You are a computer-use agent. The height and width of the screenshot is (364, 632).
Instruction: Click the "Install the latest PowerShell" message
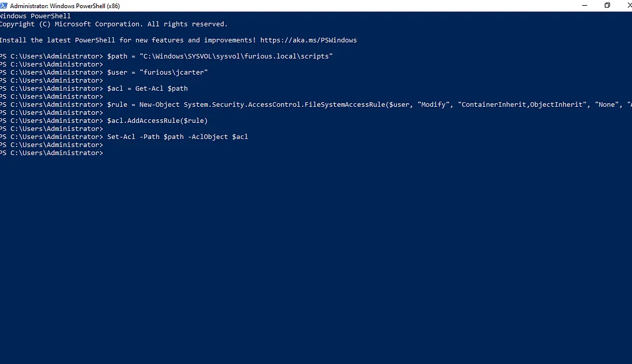coord(128,40)
